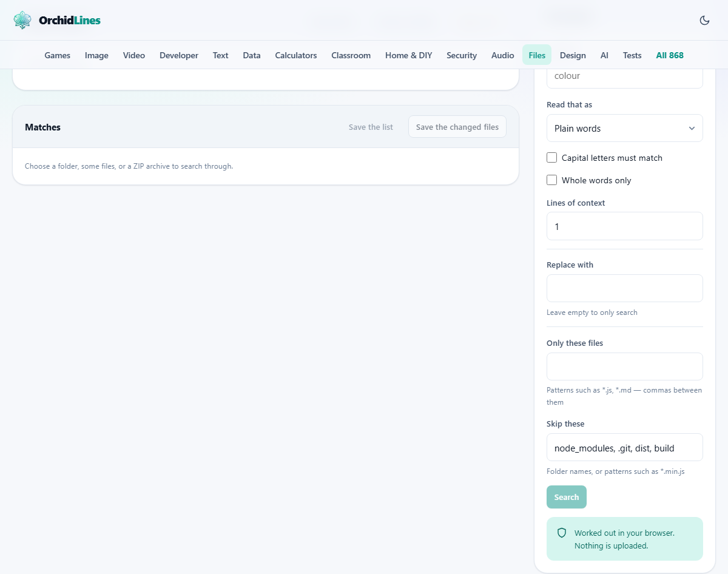The image size is (728, 574).
Task: Go to the Video category
Action: pos(134,55)
